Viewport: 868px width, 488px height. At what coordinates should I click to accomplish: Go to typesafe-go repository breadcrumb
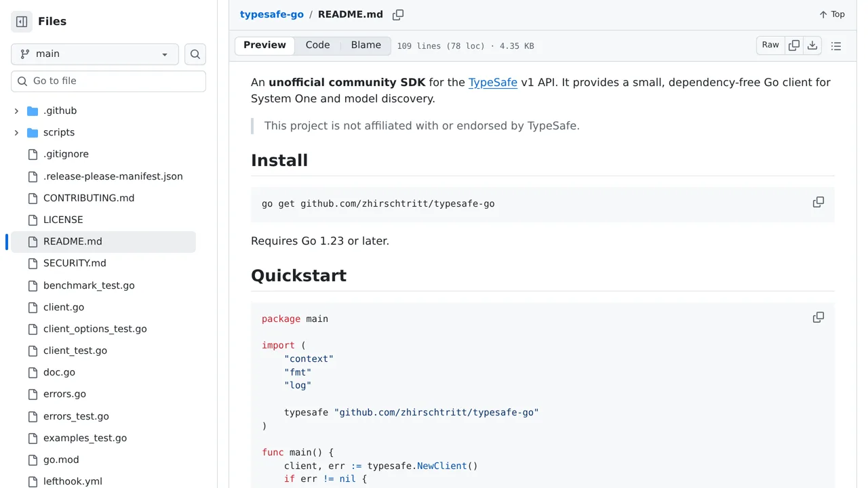click(272, 14)
